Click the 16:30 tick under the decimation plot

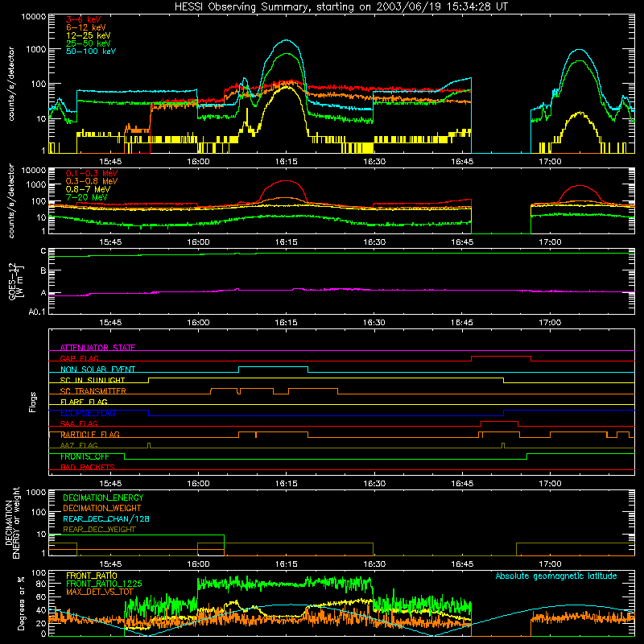374,564
